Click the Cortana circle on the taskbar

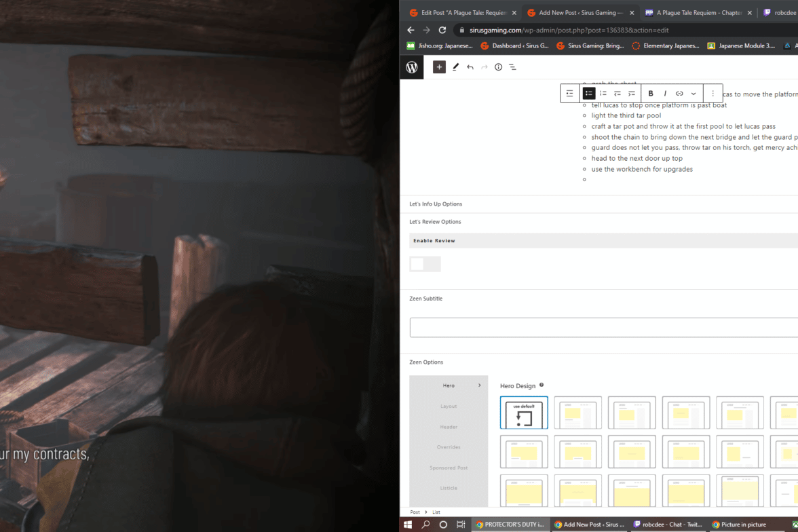[443, 525]
